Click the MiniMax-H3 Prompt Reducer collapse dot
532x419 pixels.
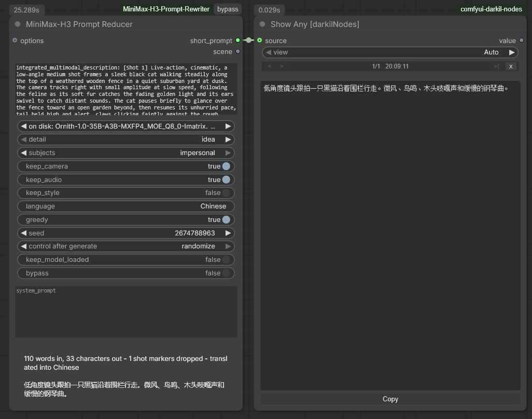pyautogui.click(x=18, y=24)
